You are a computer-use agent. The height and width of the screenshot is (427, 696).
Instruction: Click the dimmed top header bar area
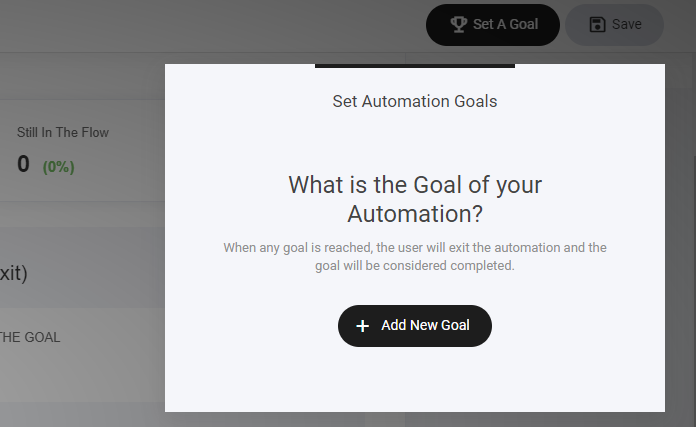[x=200, y=25]
